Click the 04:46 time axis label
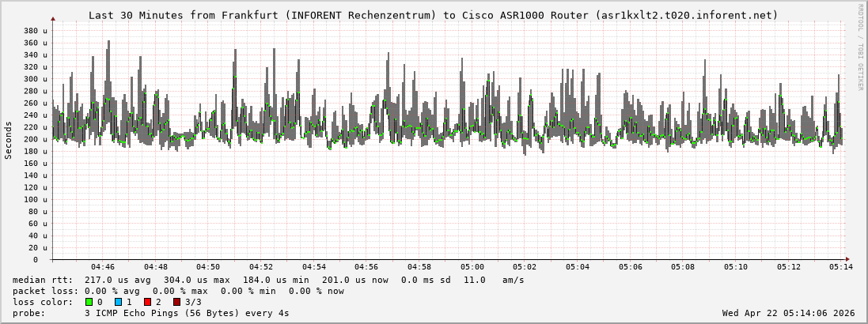 [103, 267]
